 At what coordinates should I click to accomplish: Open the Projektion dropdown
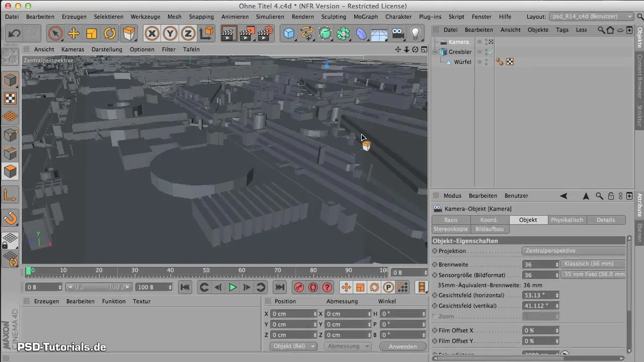coord(573,251)
